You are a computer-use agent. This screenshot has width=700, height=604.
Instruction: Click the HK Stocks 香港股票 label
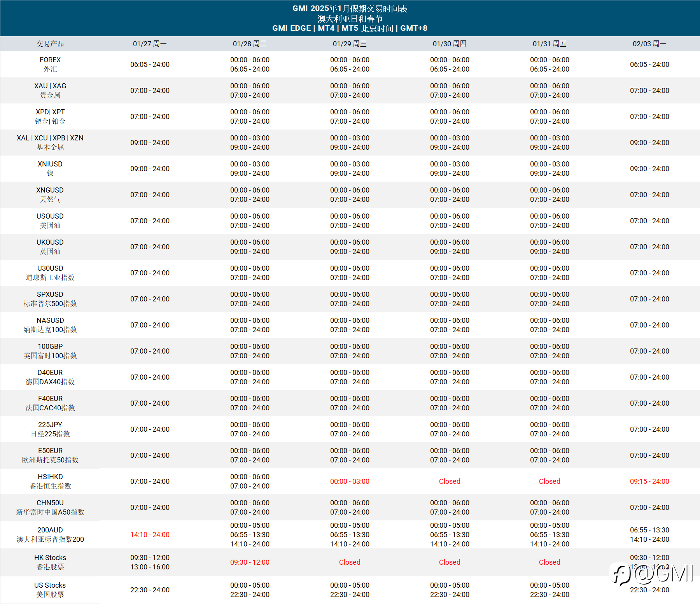tap(50, 562)
